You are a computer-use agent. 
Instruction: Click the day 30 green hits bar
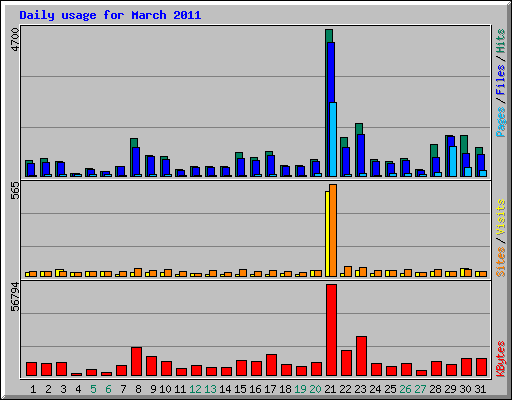464,144
